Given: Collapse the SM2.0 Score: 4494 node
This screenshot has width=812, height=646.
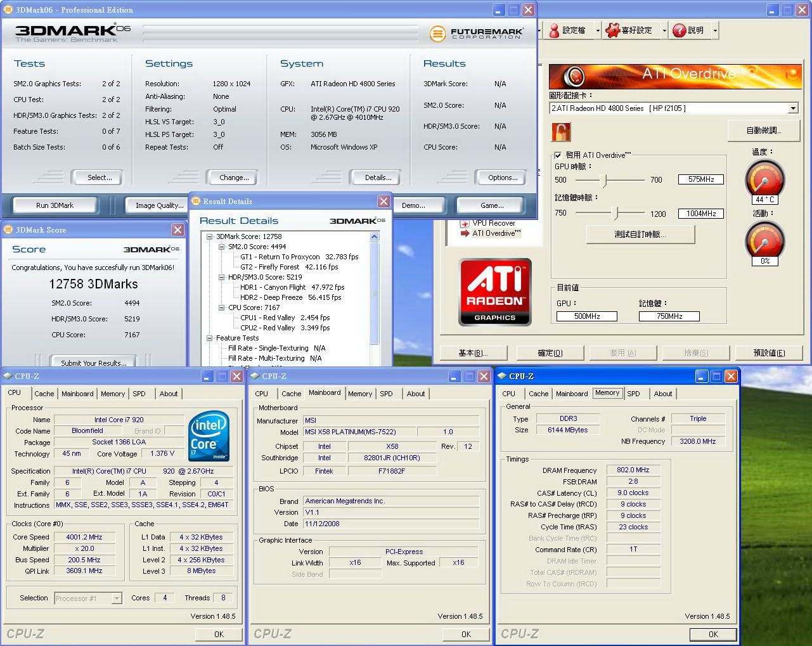Looking at the screenshot, I should point(222,247).
